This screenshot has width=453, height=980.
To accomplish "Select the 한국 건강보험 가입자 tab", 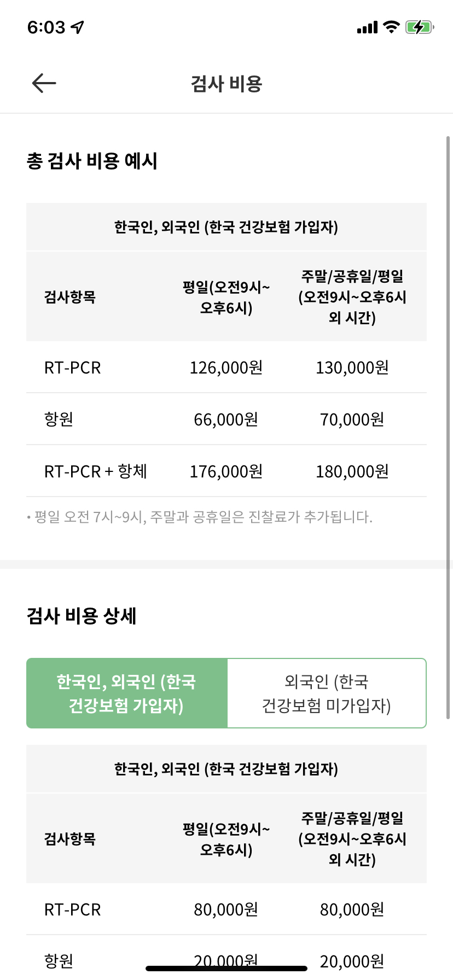I will tap(127, 693).
